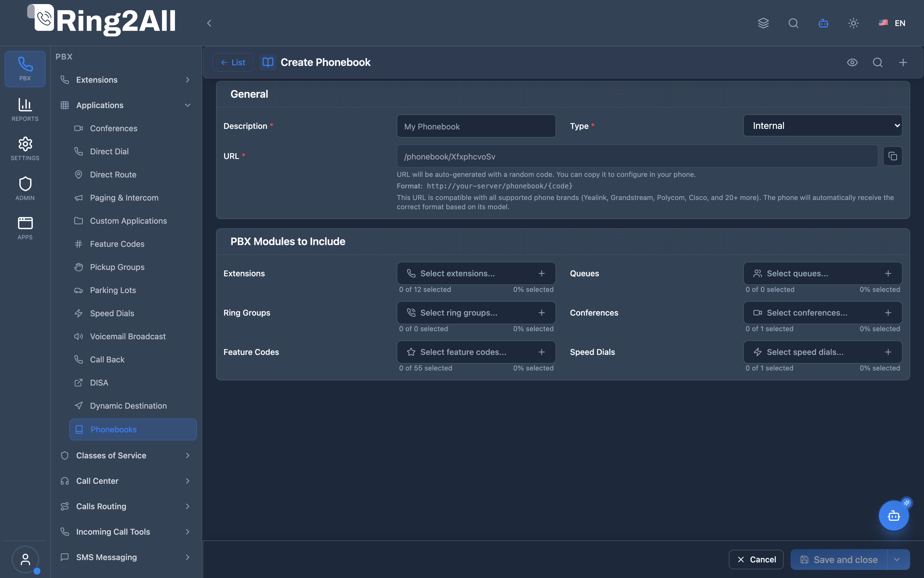
Task: Select Phonebooks in the sidebar
Action: [x=133, y=429]
